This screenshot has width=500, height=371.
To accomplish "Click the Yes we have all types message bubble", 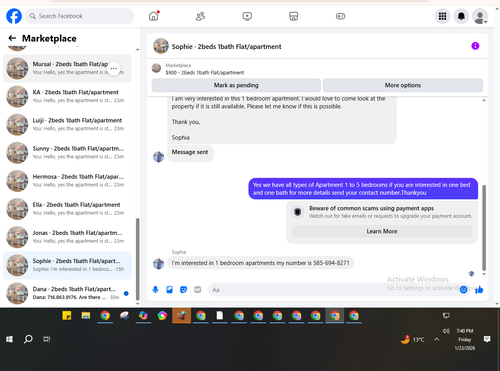I will [363, 189].
